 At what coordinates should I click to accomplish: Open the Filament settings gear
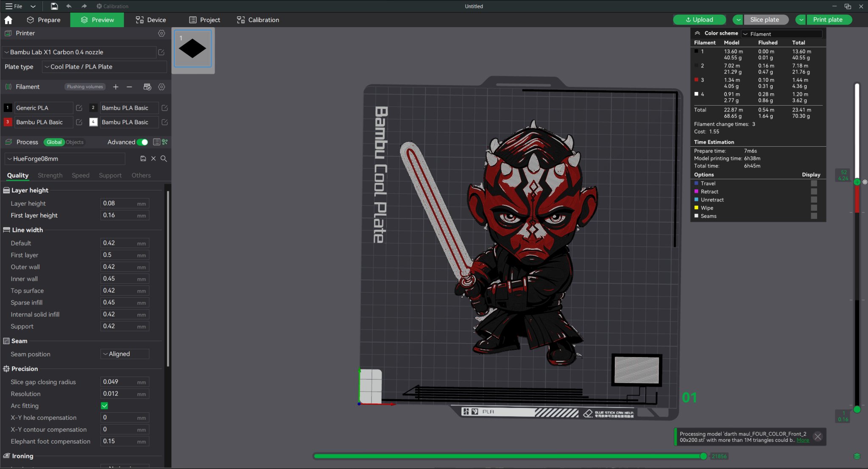(162, 87)
